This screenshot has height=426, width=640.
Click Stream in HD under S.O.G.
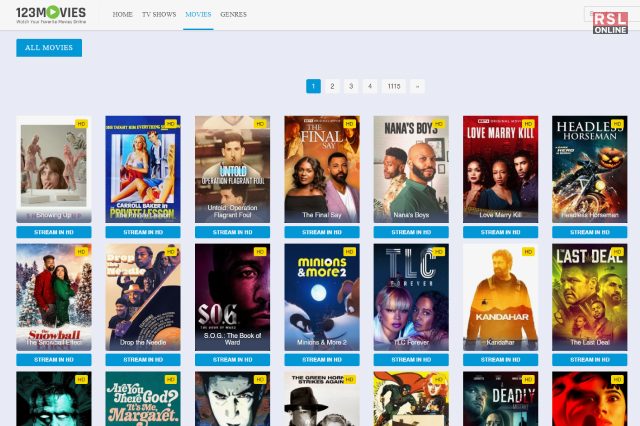pos(232,360)
